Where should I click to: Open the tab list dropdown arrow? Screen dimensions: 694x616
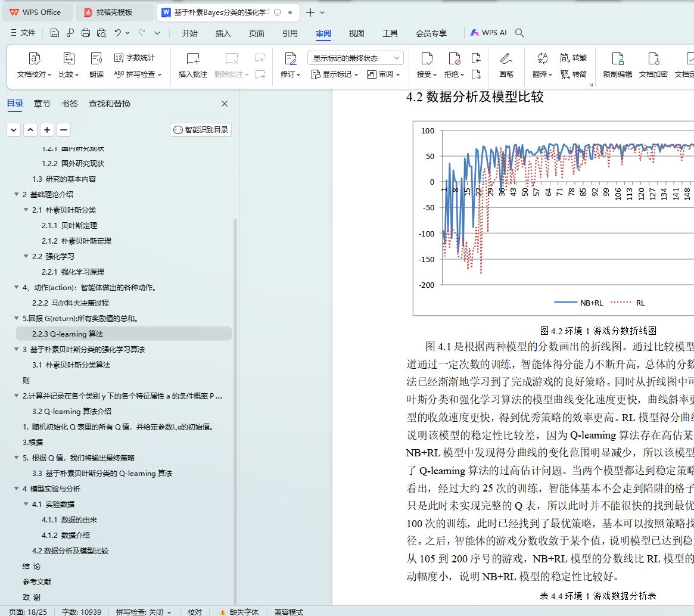[322, 13]
